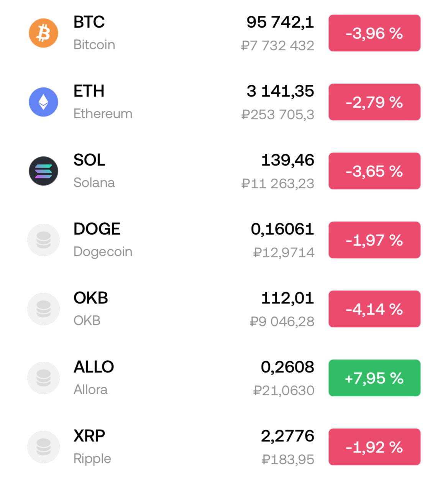The image size is (448, 489).
Task: Click the blue Ethereum diamond icon
Action: click(43, 102)
